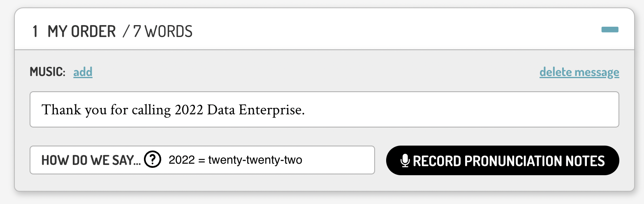The image size is (644, 204).
Task: Select the message number 1 in header
Action: coord(35,31)
